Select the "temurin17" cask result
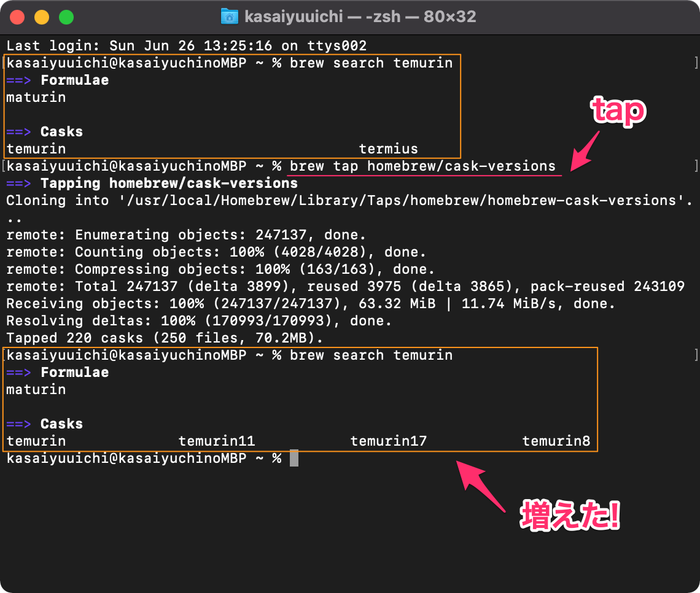 388,441
